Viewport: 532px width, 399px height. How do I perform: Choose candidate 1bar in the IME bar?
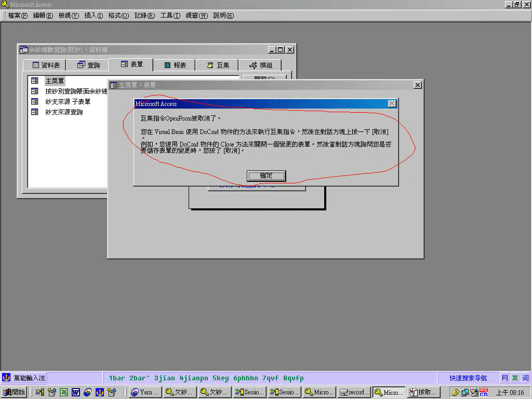coord(117,378)
